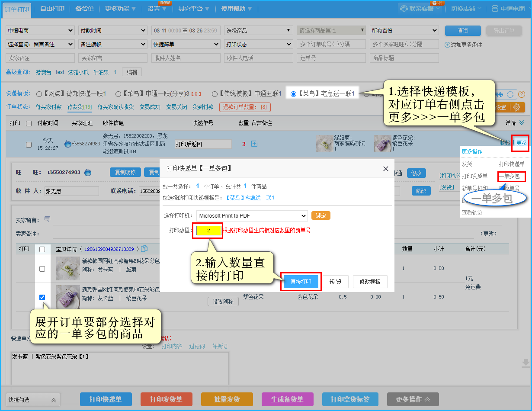Click the plus icon next to 添加更多条件

click(447, 45)
